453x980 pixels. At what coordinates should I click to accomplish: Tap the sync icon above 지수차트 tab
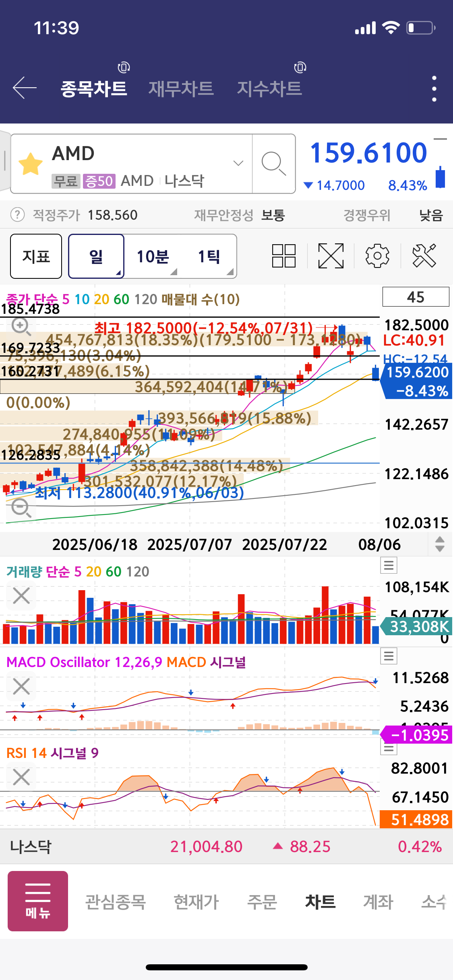tap(300, 67)
